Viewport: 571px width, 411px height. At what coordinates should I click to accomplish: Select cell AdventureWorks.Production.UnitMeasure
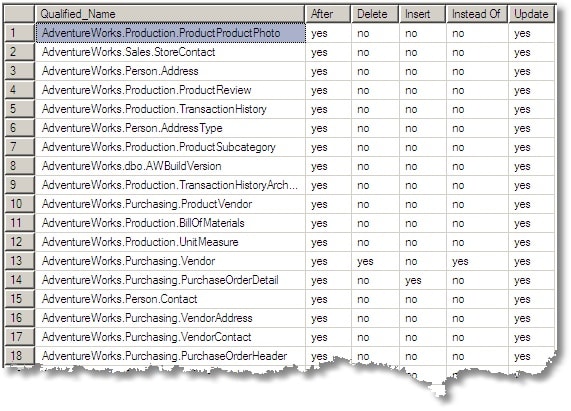point(170,242)
